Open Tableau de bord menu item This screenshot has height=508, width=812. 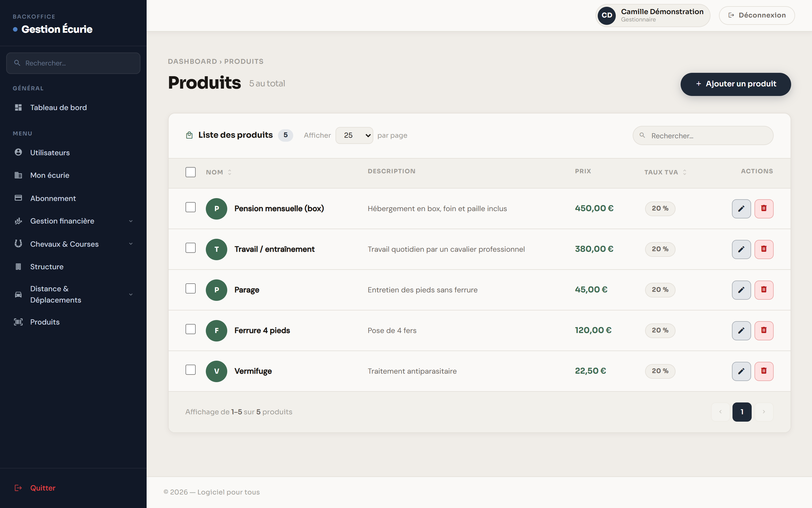(73, 108)
